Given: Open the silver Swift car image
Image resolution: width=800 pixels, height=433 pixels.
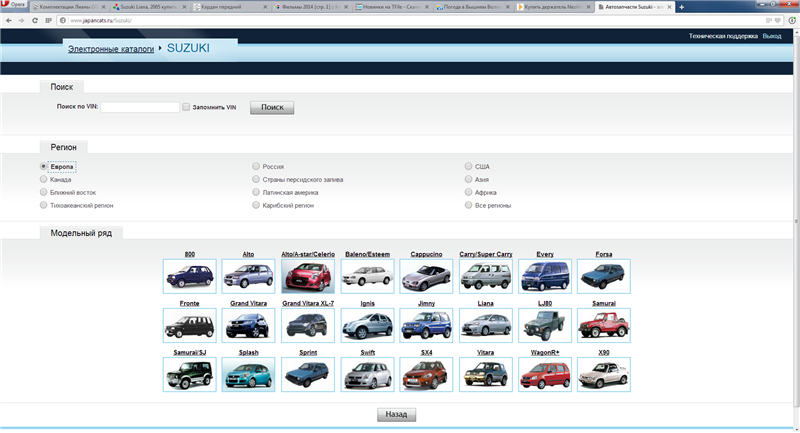Looking at the screenshot, I should [x=367, y=374].
